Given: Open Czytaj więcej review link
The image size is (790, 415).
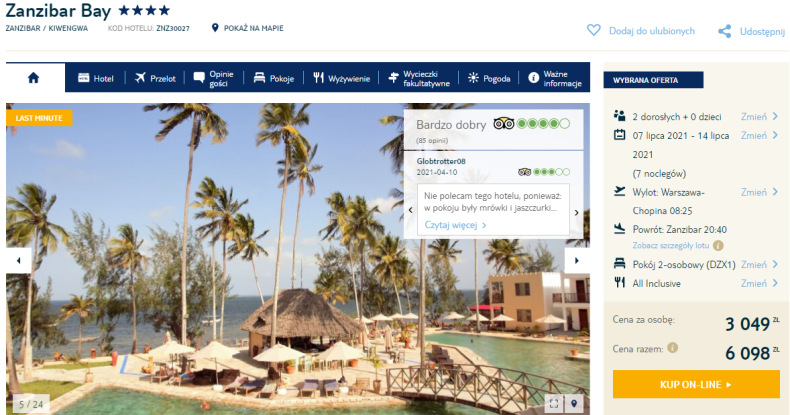Looking at the screenshot, I should [x=455, y=225].
